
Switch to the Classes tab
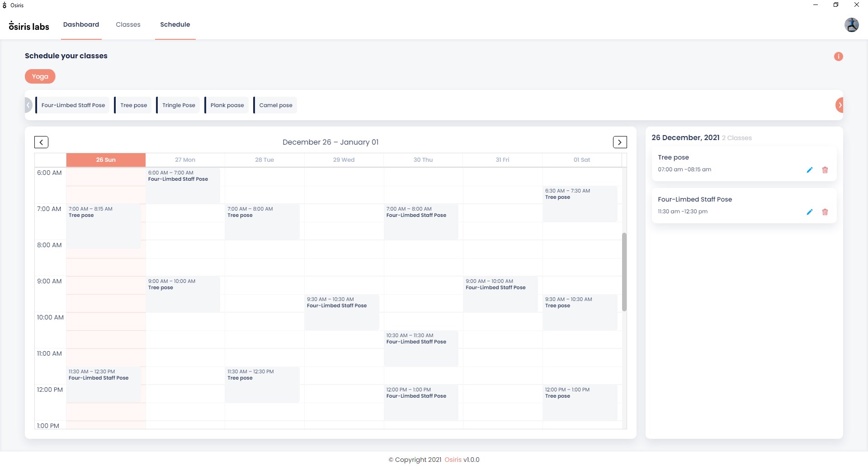point(128,24)
